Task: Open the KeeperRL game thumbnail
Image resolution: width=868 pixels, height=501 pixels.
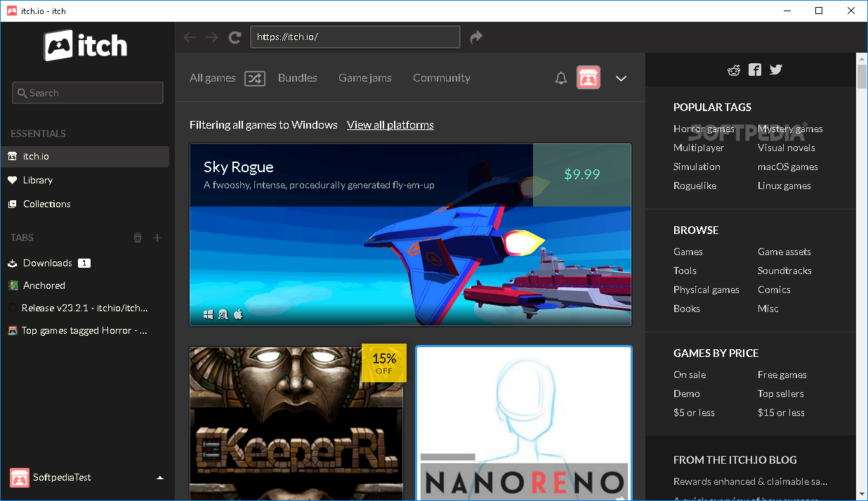Action: [x=296, y=423]
